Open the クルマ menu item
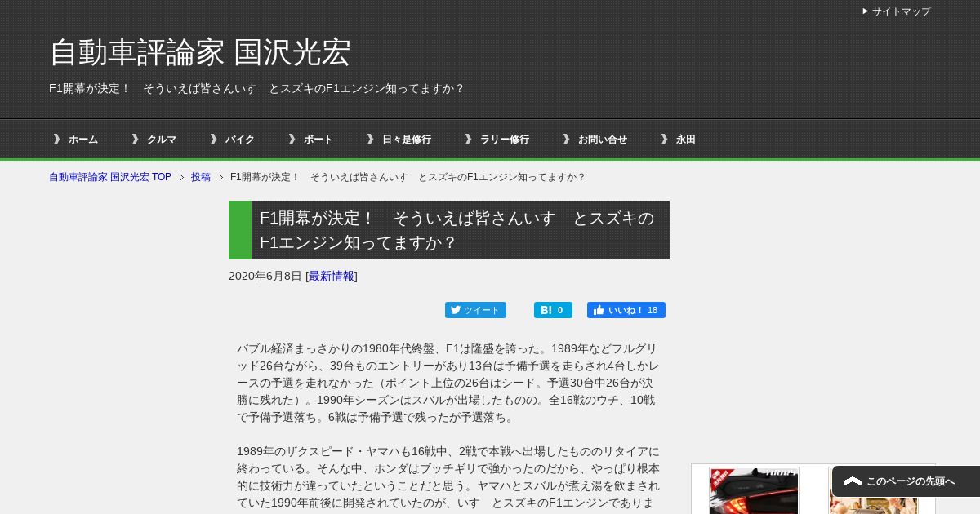 [x=161, y=140]
